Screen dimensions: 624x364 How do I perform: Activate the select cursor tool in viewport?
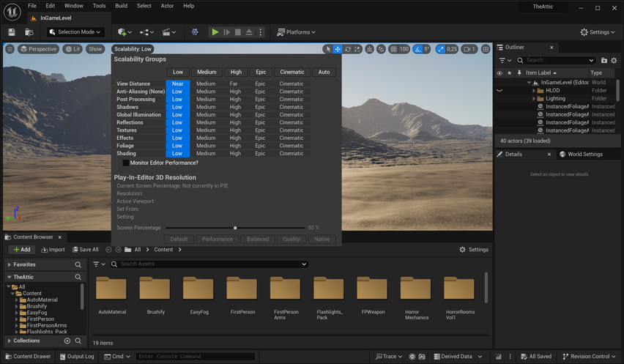(328, 49)
